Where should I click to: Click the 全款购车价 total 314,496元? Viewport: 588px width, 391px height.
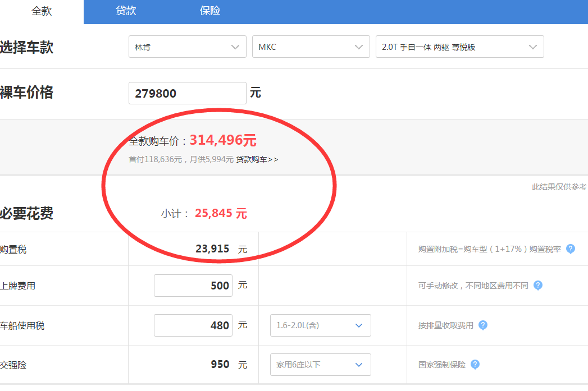pos(223,140)
